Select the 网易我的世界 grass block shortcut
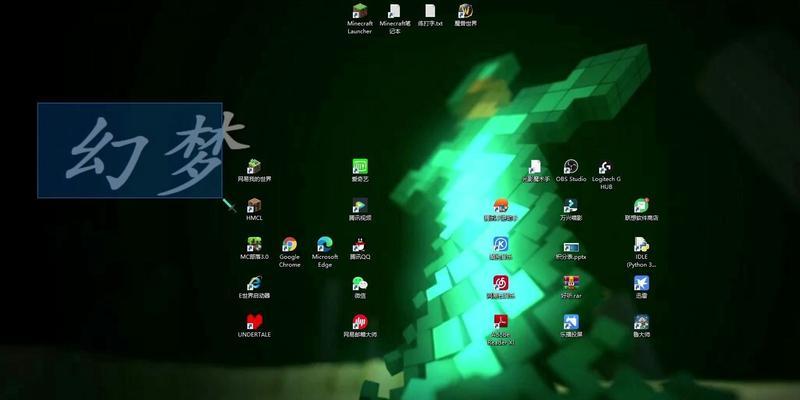The image size is (800, 400). (254, 170)
